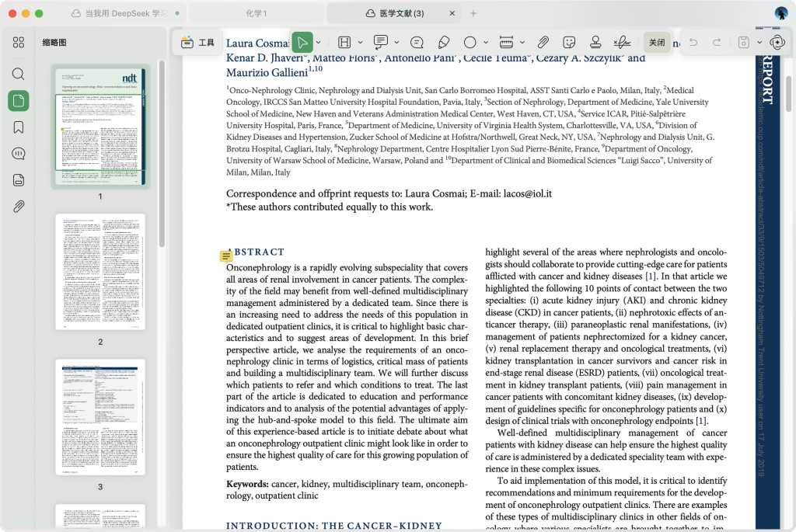Follow citation link [1] after oncology endpoints
The height and width of the screenshot is (532, 796).
pos(700,421)
